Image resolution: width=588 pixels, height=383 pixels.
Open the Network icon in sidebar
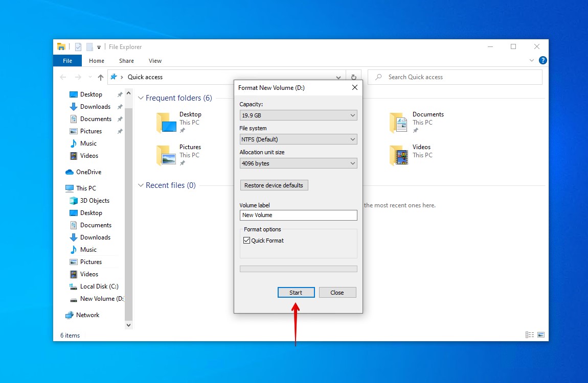pyautogui.click(x=70, y=315)
